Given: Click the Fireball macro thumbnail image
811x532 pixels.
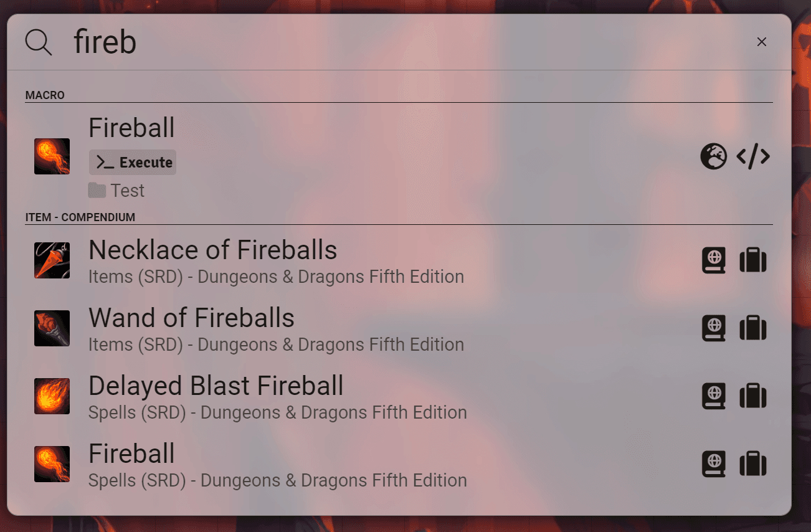Looking at the screenshot, I should (52, 156).
